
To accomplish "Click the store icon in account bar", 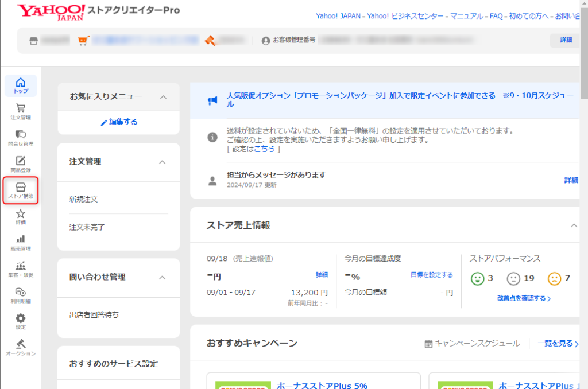I will 34,41.
